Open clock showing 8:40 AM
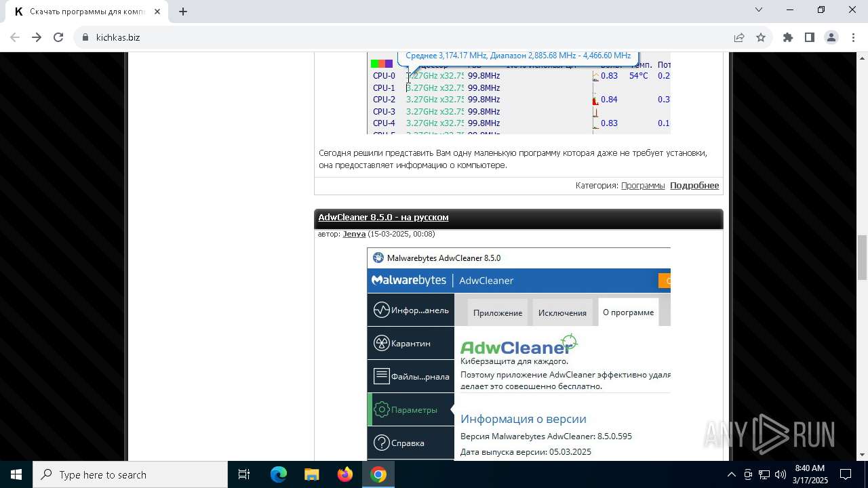 tap(810, 474)
